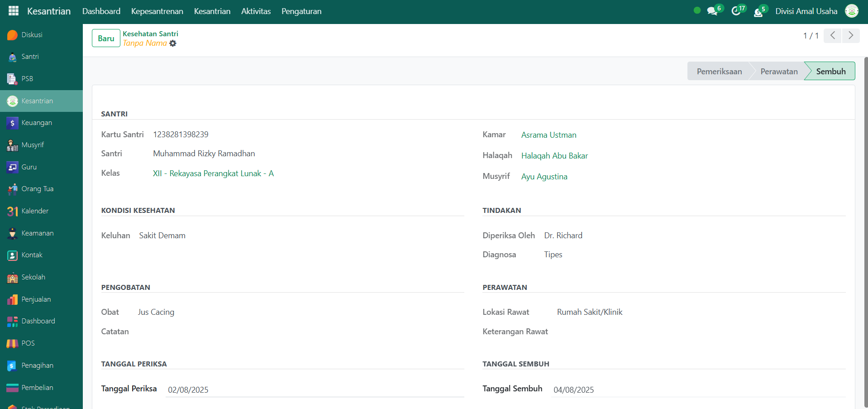This screenshot has height=409, width=868.
Task: Expand the Pengaturan menu
Action: pyautogui.click(x=301, y=11)
